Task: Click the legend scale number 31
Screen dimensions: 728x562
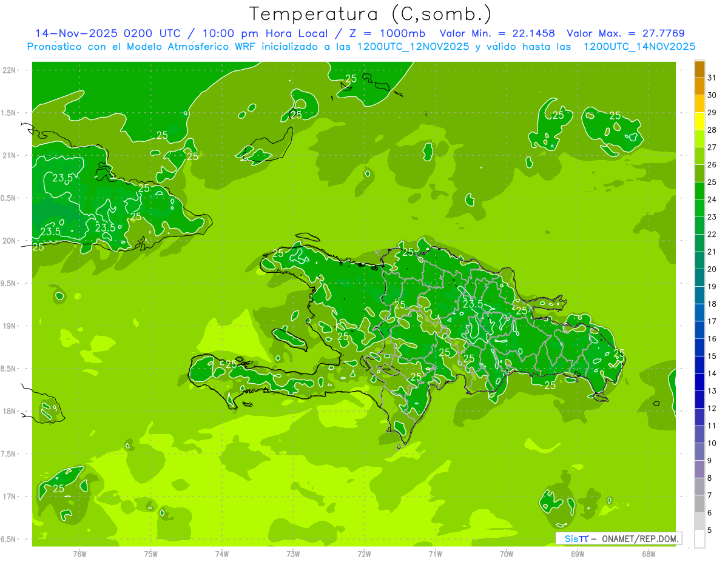Action: (712, 78)
